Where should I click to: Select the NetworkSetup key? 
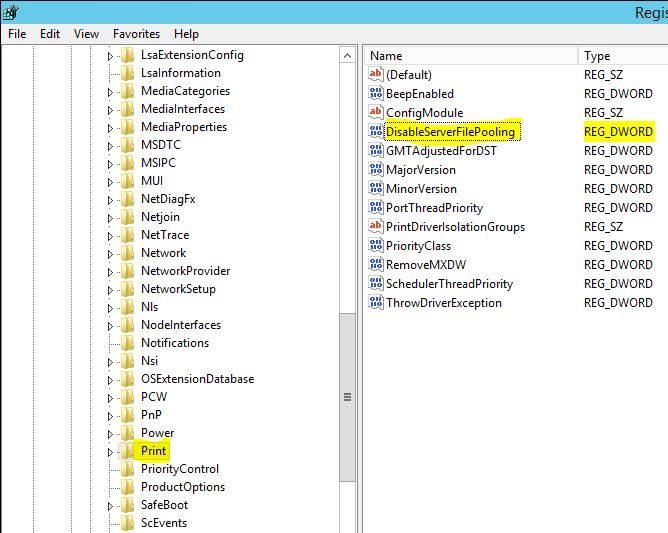click(x=178, y=289)
